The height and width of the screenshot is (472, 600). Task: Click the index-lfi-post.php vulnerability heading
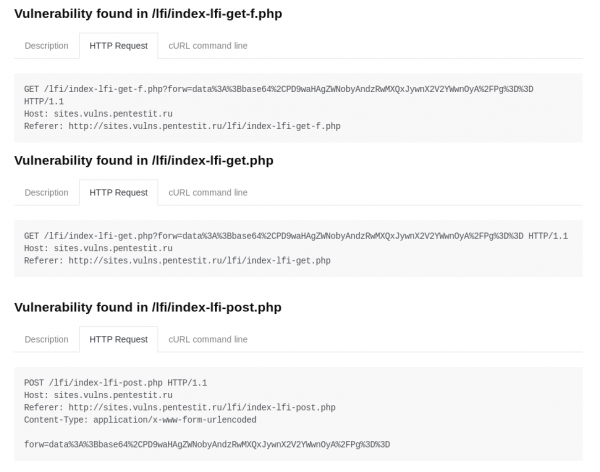click(146, 307)
